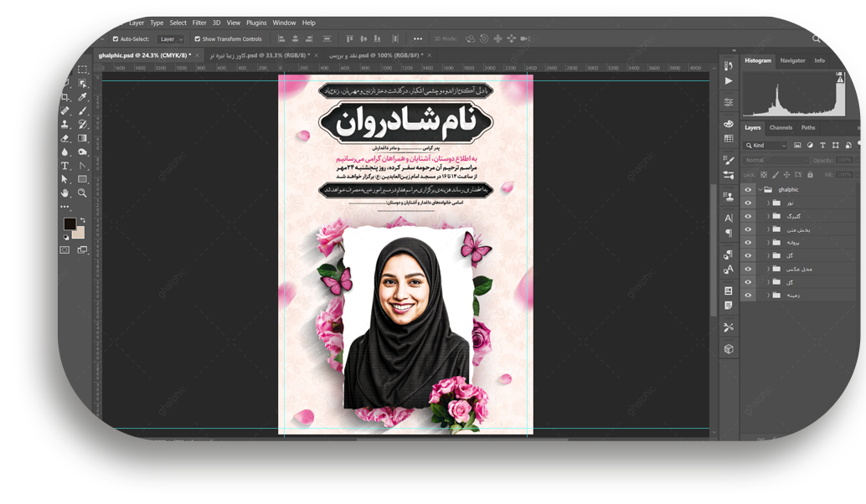Uncheck Show Transform Controls
Image resolution: width=866 pixels, height=504 pixels.
198,39
